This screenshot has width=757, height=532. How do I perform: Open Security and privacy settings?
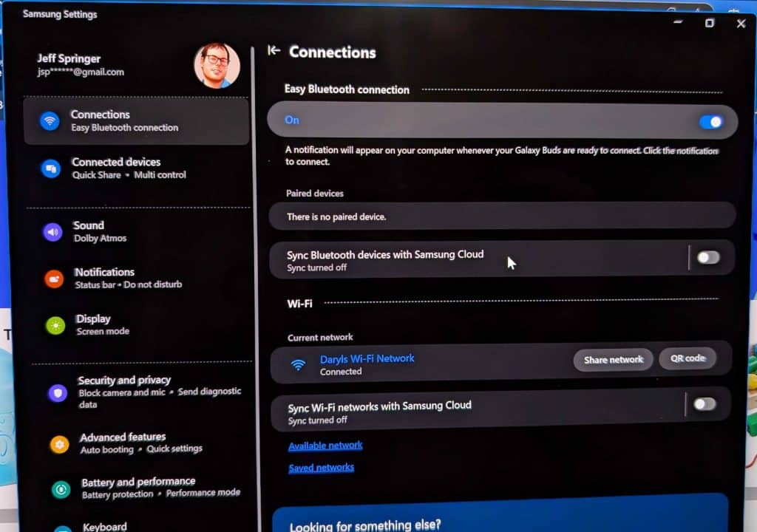pyautogui.click(x=143, y=392)
